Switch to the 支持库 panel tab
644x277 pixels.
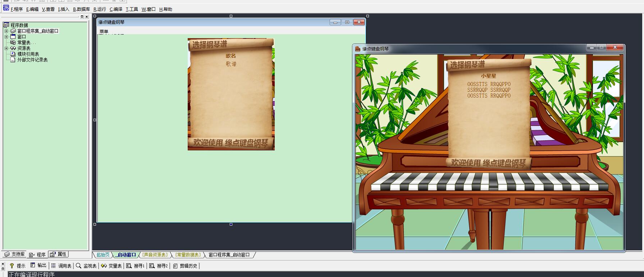15,254
